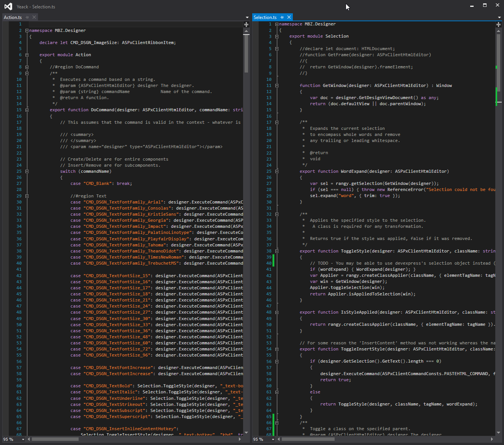Pin the Selection.ts tab
This screenshot has width=504, height=445.
coord(282,17)
